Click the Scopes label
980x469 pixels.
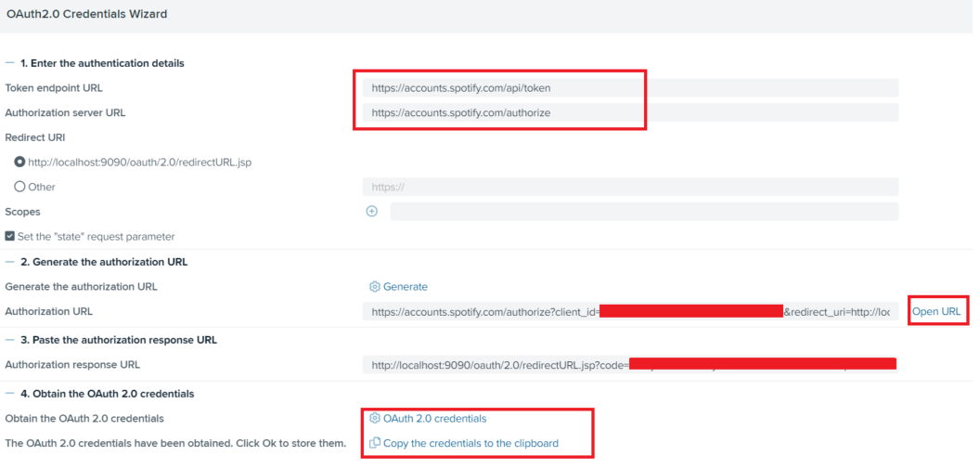point(22,212)
